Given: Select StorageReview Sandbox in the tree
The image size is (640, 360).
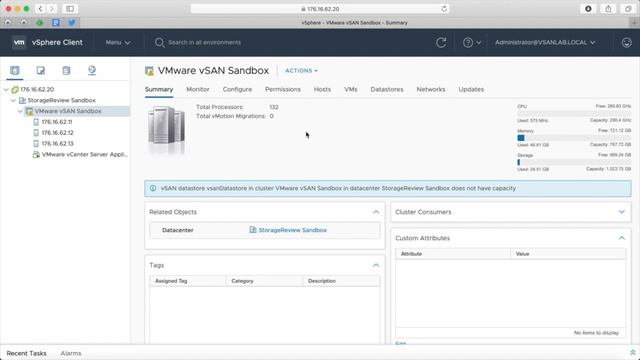Looking at the screenshot, I should pyautogui.click(x=61, y=100).
